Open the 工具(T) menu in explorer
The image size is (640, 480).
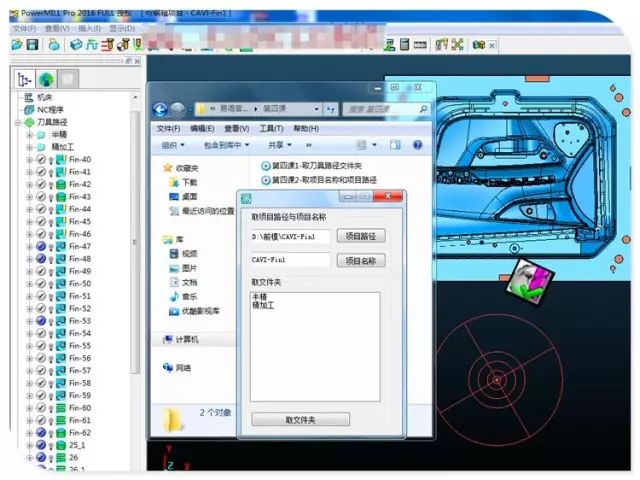[271, 128]
